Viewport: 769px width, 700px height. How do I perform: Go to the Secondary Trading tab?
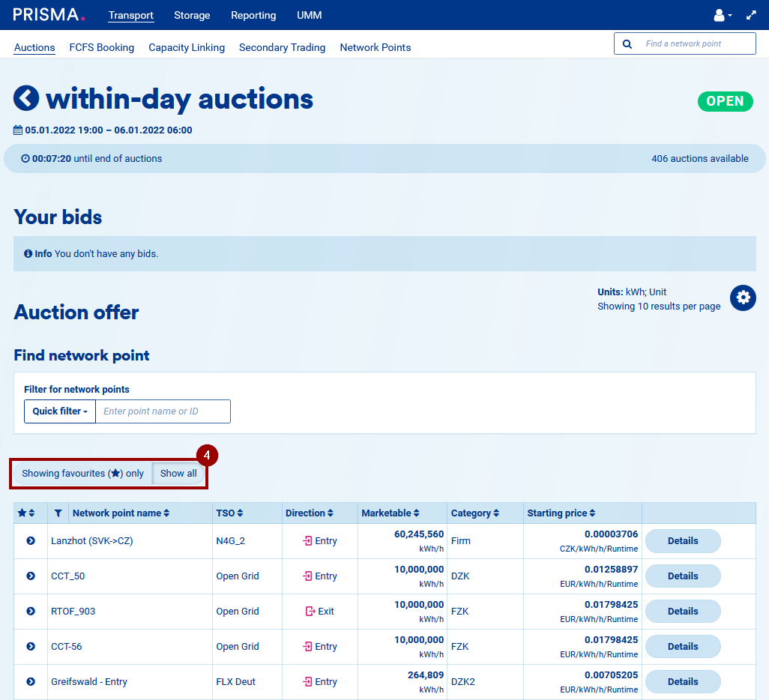282,47
